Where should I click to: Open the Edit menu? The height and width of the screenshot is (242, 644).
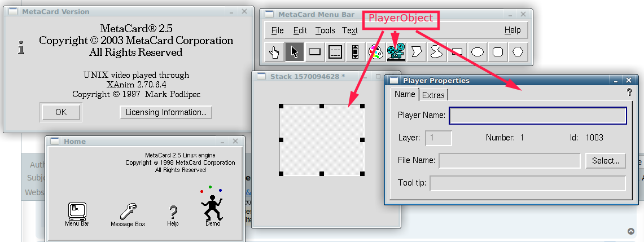tap(300, 30)
